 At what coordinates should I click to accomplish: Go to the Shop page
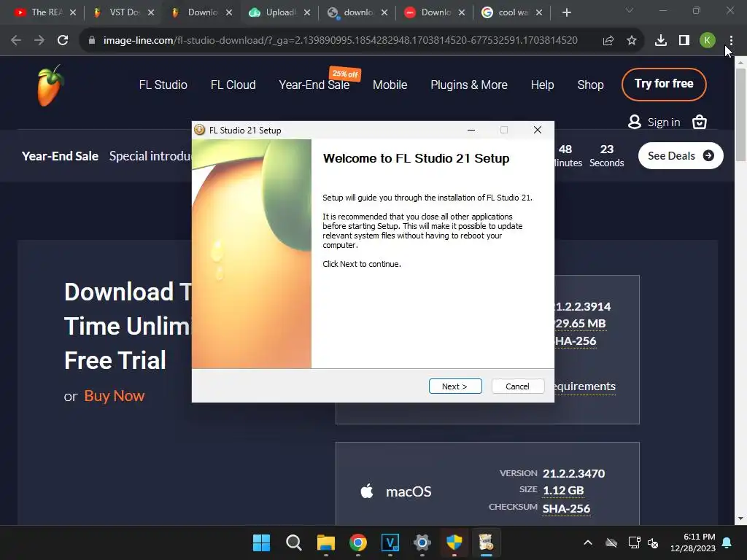[590, 85]
